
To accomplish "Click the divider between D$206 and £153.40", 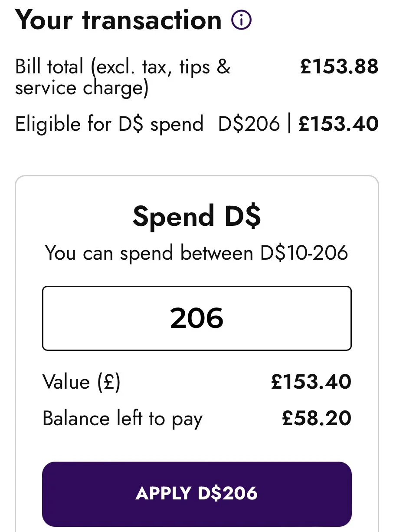I will point(289,124).
